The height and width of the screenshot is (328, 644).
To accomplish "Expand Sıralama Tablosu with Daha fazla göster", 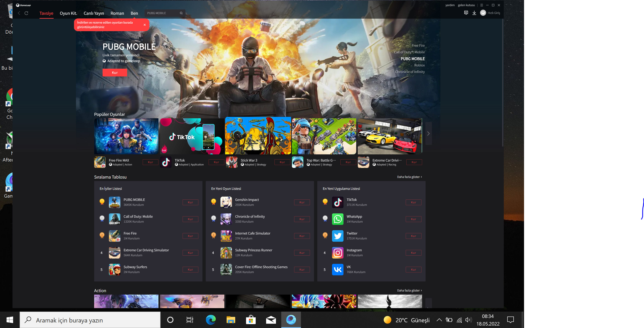I will point(409,177).
